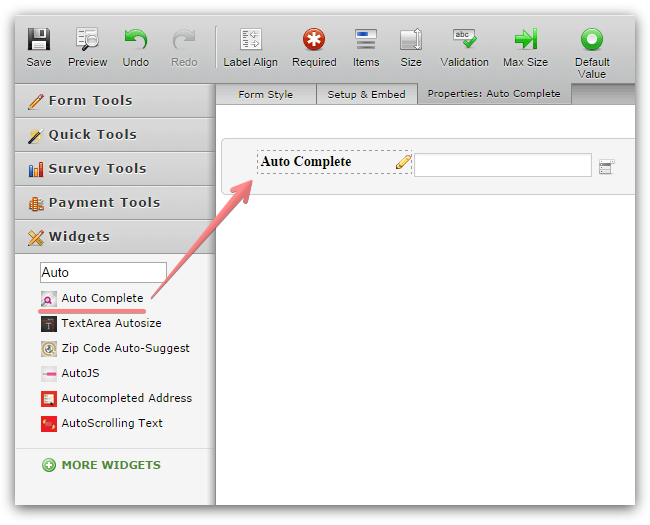Click the Auto Complete text input

click(502, 165)
